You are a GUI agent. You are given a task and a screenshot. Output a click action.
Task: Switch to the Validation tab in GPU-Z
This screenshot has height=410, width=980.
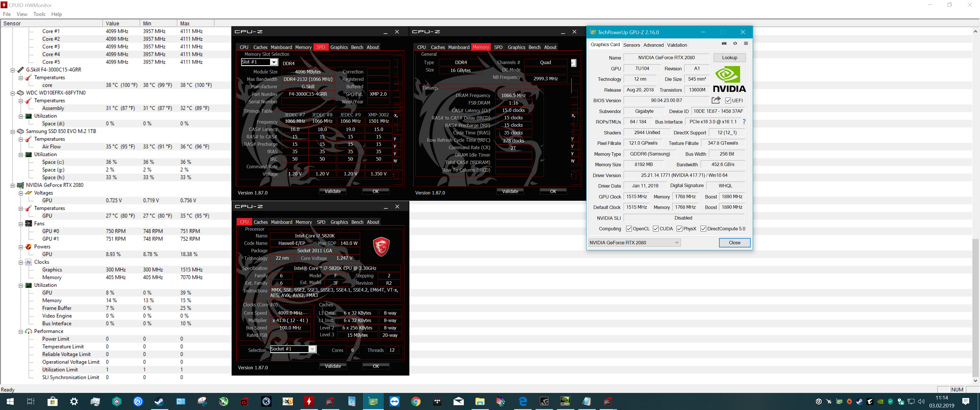[677, 45]
